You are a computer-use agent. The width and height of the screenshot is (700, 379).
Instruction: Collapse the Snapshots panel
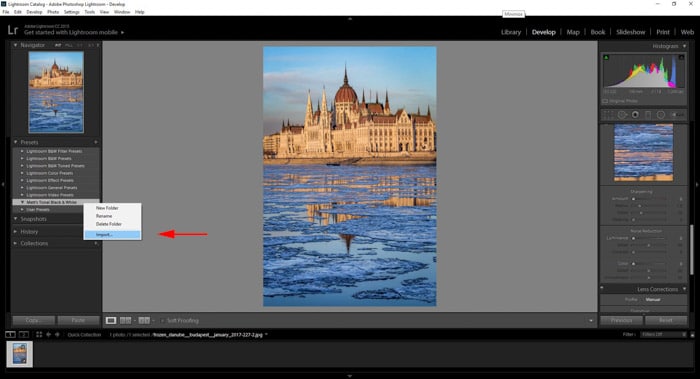coord(15,219)
